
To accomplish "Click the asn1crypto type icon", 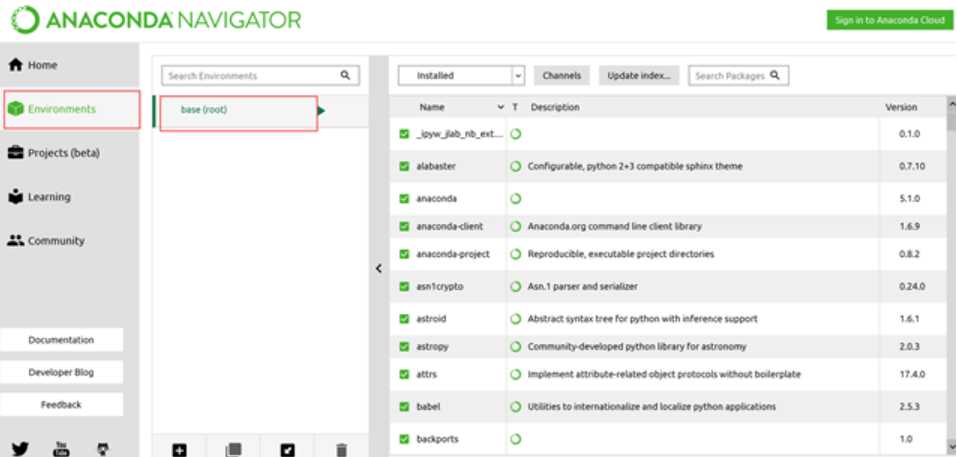I will (x=516, y=286).
